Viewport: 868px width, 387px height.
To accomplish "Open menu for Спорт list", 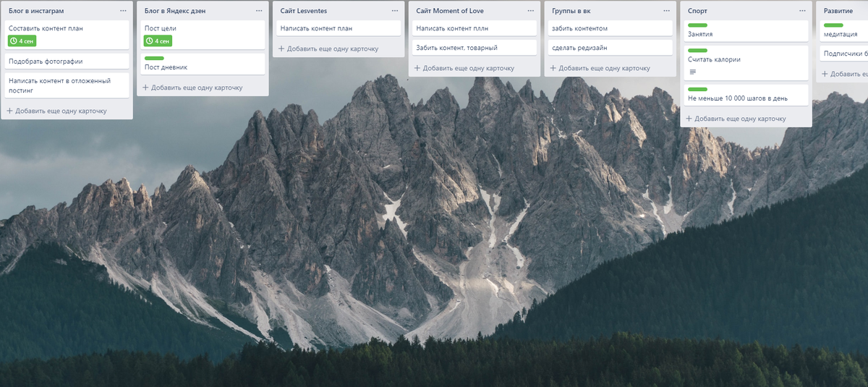I will tap(802, 11).
